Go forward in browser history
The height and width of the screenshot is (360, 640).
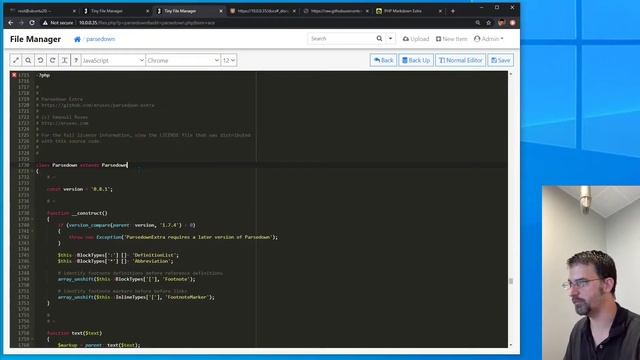coord(21,23)
